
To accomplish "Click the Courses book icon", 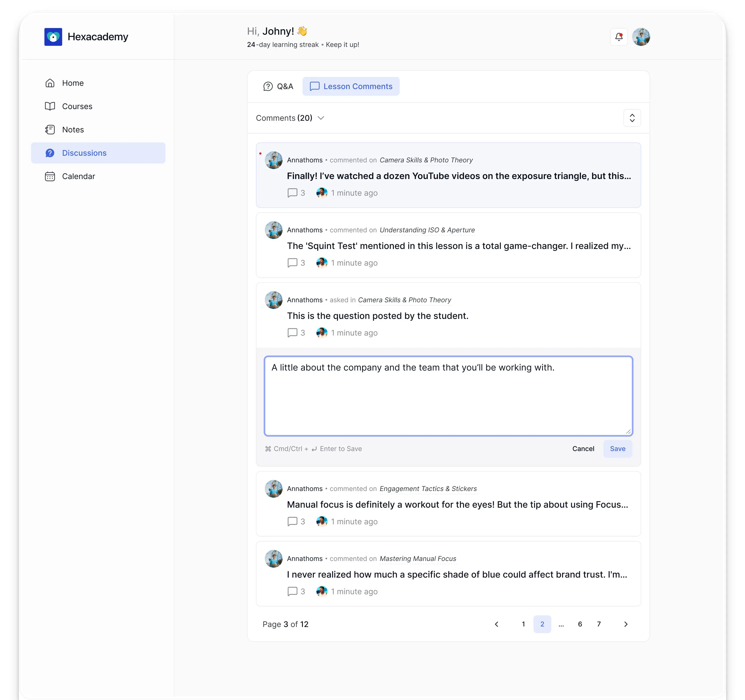I will pyautogui.click(x=50, y=106).
